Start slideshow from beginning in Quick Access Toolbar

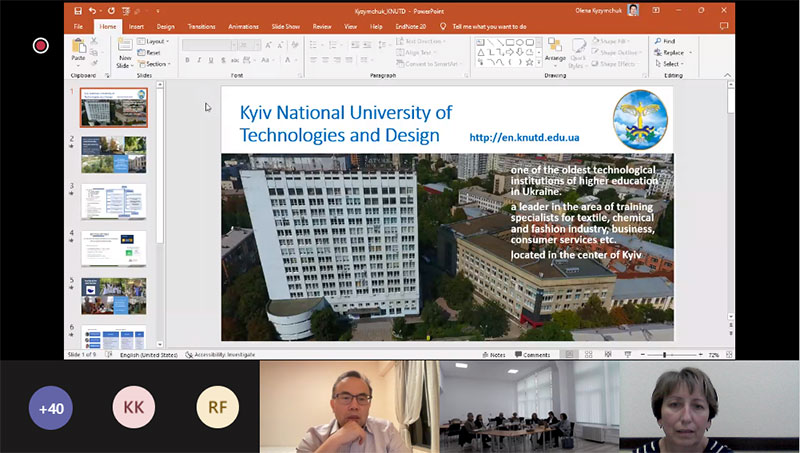click(126, 11)
